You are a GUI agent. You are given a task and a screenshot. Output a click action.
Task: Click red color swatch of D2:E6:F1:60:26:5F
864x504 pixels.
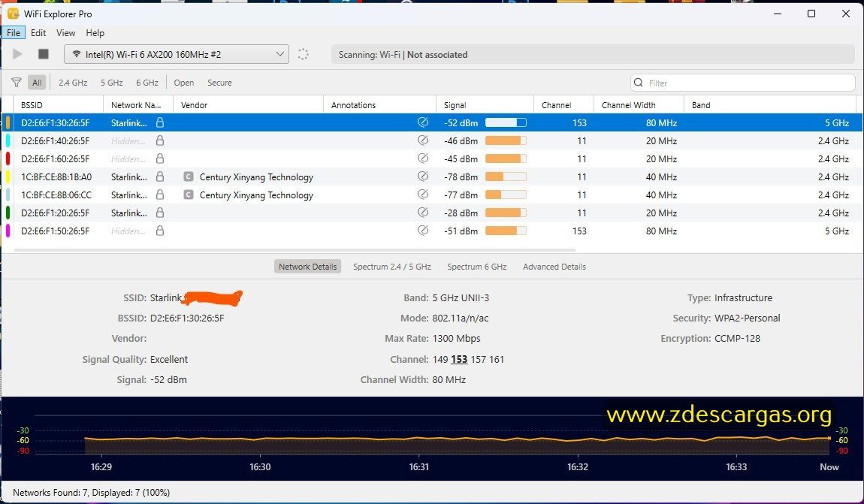[8, 158]
